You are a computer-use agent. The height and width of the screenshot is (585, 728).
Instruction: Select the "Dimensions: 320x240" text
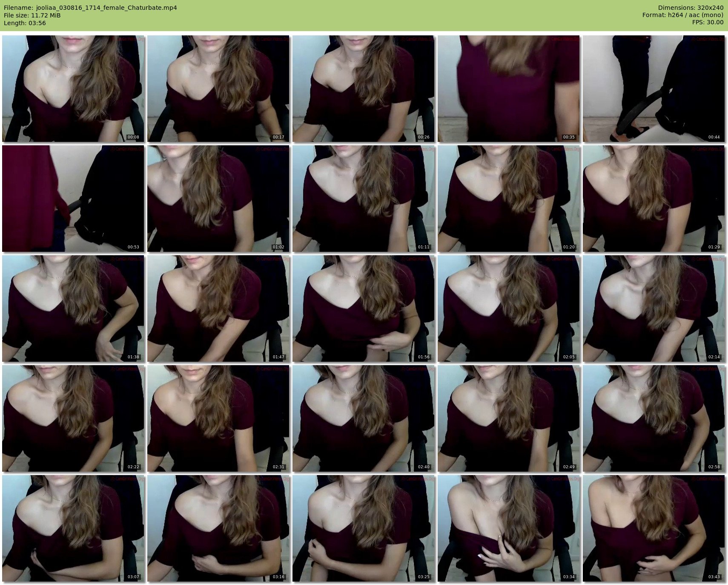[x=691, y=8]
